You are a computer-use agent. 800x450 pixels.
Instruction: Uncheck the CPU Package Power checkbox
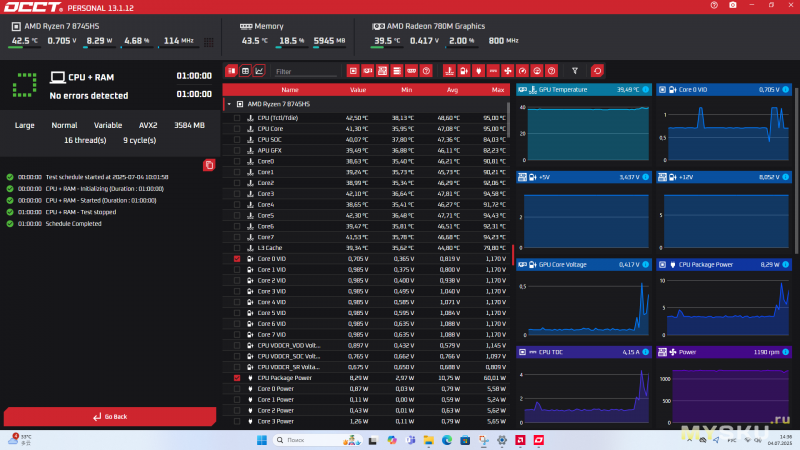point(237,378)
